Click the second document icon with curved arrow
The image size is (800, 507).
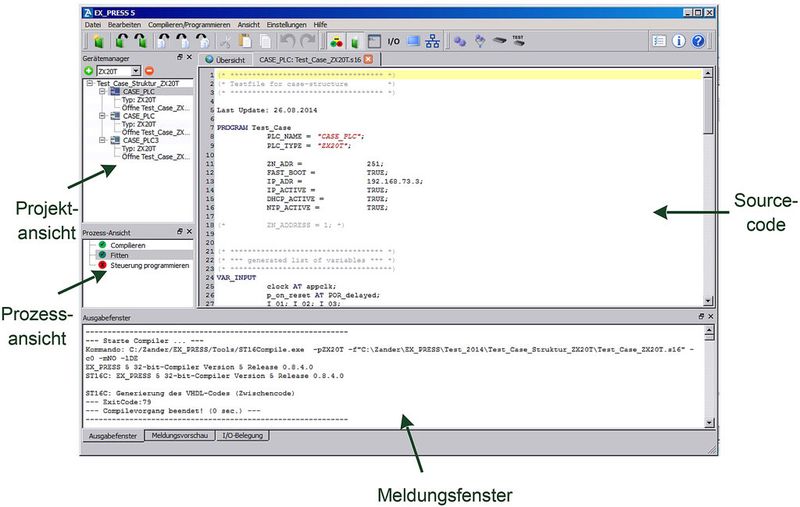point(182,41)
